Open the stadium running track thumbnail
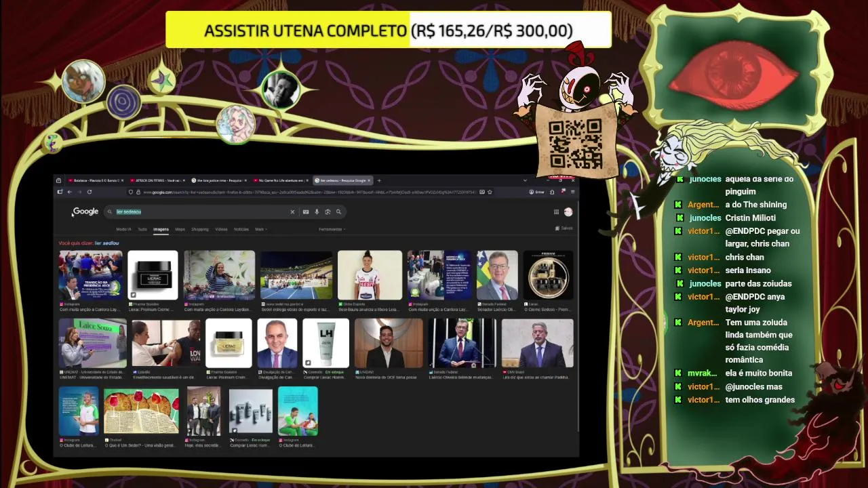Screen dimensions: 868x488 click(x=296, y=275)
